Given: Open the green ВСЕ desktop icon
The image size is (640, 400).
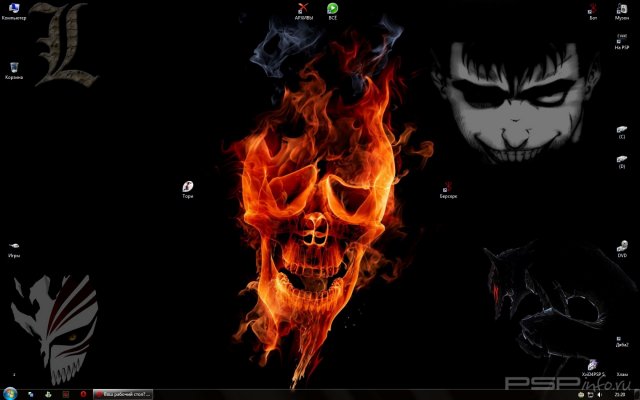Looking at the screenshot, I should [333, 9].
